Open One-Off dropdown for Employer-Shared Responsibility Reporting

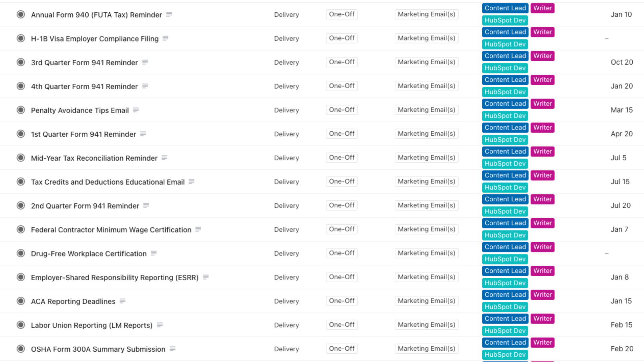(341, 277)
